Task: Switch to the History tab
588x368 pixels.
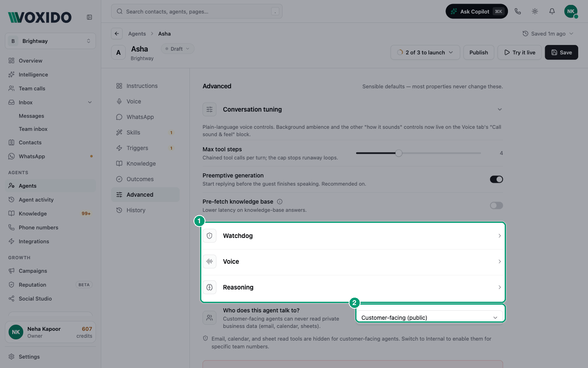Action: [x=145, y=210]
